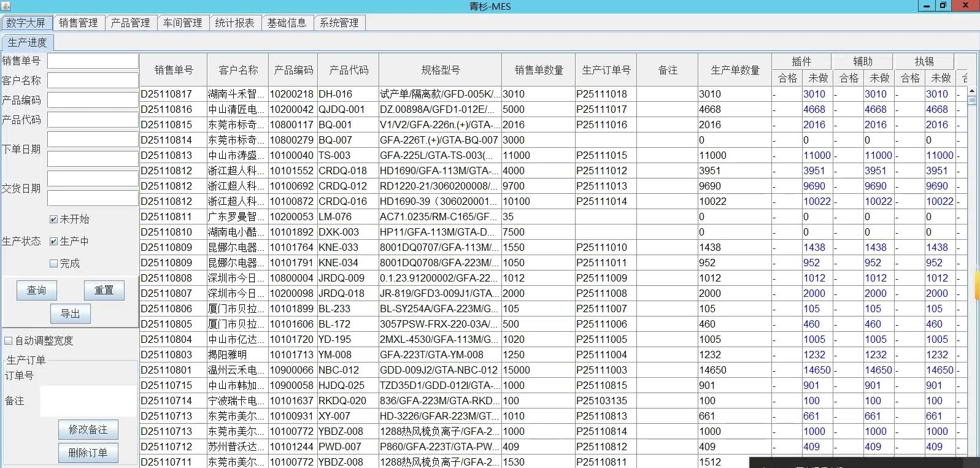Uncheck the 生产中 status checkbox
The height and width of the screenshot is (468, 980).
coord(54,242)
